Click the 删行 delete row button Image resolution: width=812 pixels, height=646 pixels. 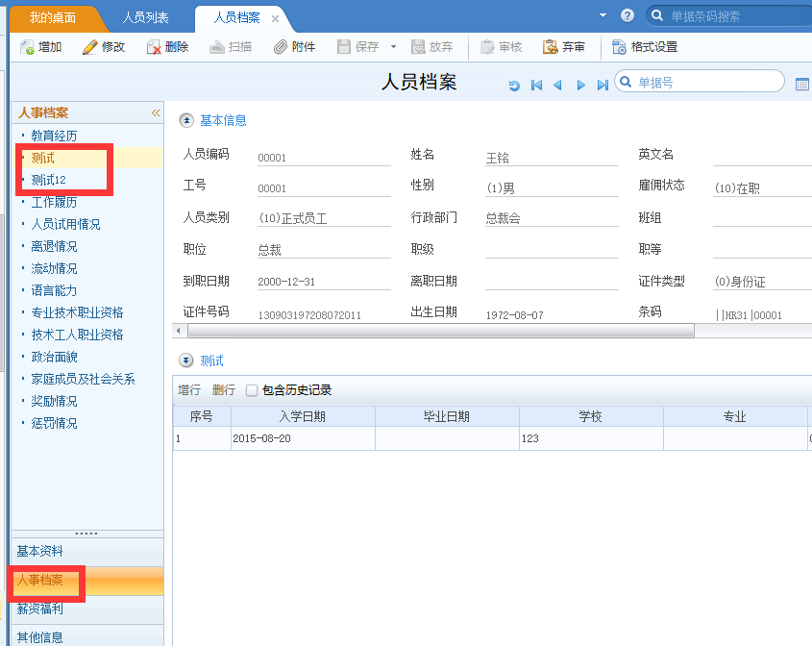pyautogui.click(x=224, y=390)
